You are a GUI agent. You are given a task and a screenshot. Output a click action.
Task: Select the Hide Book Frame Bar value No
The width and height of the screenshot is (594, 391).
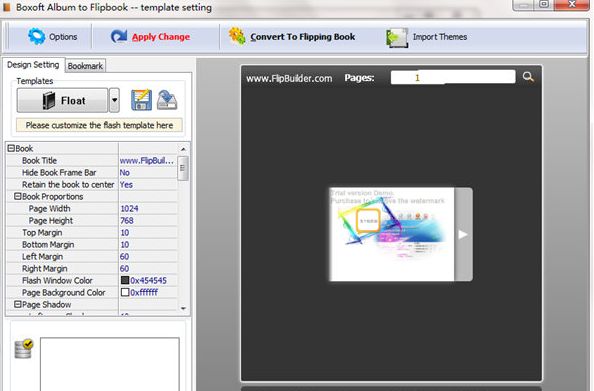click(x=148, y=172)
